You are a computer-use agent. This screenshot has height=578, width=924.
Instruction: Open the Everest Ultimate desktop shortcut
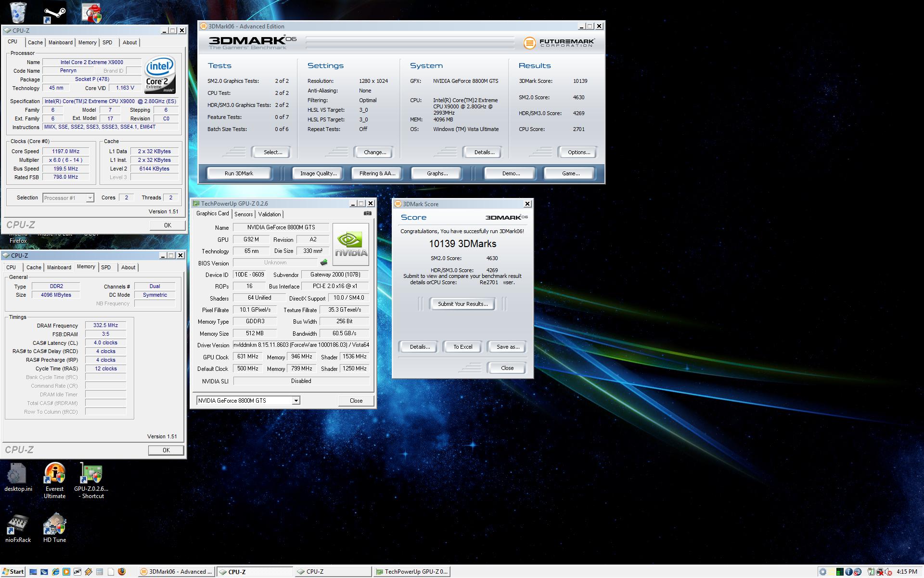tap(54, 481)
